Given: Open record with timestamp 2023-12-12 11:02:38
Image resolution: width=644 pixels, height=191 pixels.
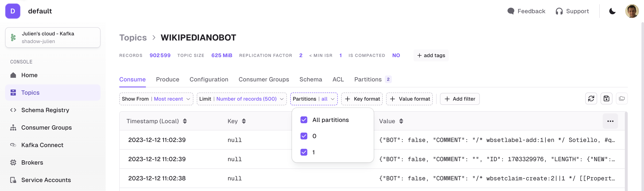Looking at the screenshot, I should [157, 178].
